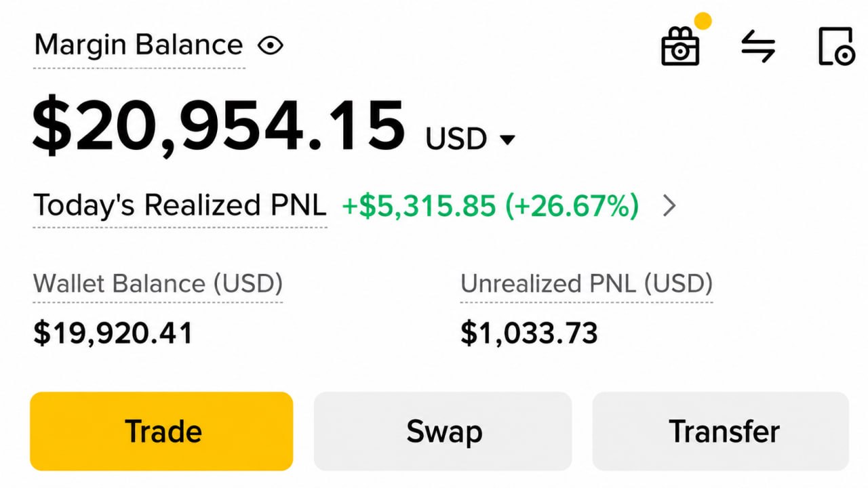Image resolution: width=868 pixels, height=488 pixels.
Task: Click the Swap button
Action: (x=443, y=431)
